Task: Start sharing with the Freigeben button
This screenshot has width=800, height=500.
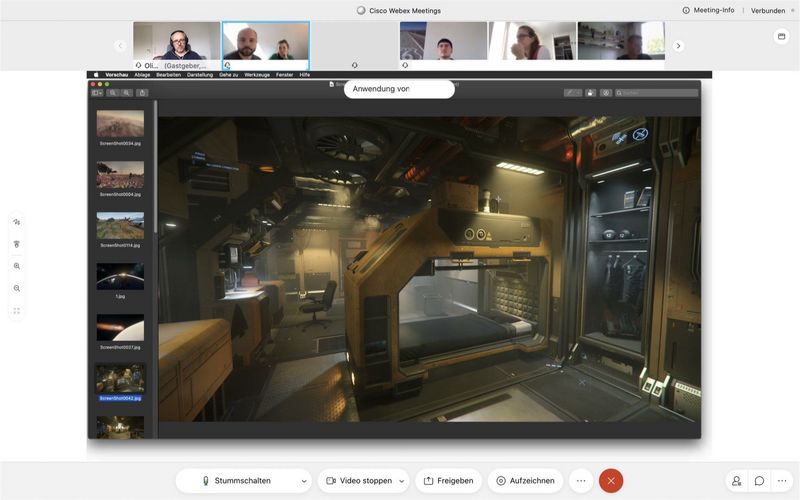Action: click(x=448, y=481)
